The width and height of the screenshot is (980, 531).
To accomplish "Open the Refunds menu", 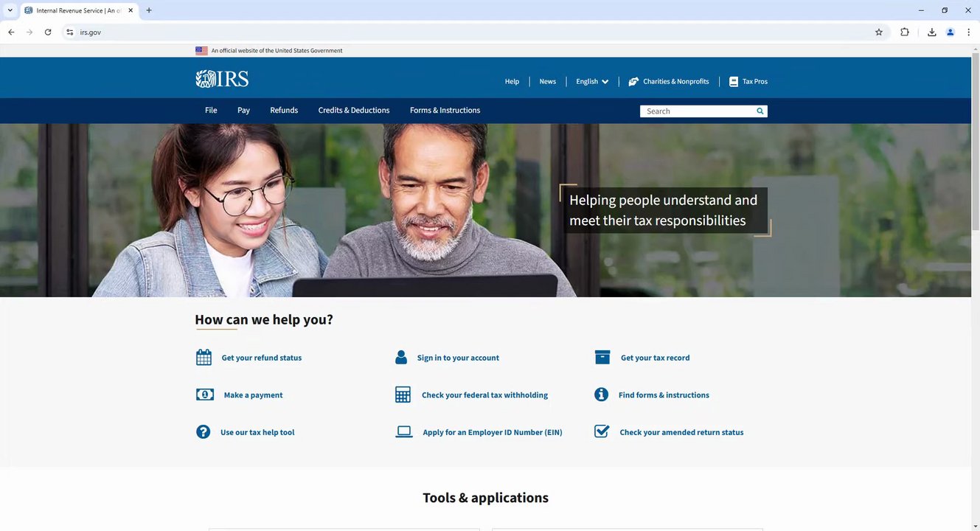I will click(284, 111).
